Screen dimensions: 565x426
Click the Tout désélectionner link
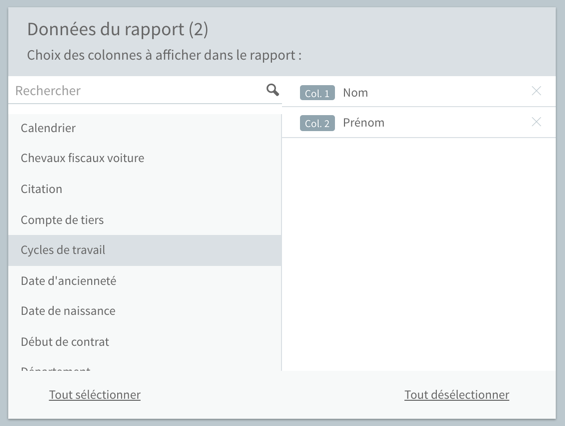pyautogui.click(x=457, y=395)
